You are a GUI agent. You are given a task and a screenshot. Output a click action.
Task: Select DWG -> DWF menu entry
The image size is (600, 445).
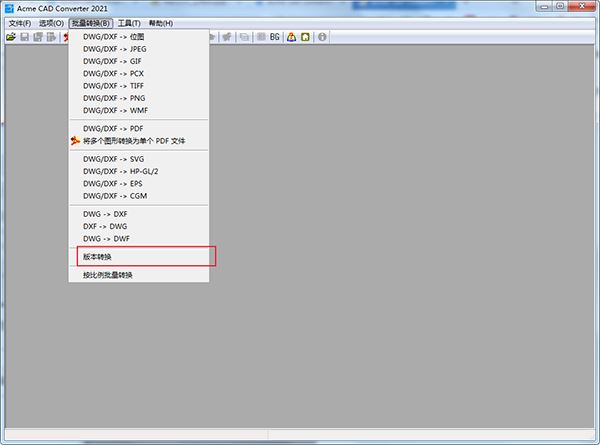(x=139, y=238)
